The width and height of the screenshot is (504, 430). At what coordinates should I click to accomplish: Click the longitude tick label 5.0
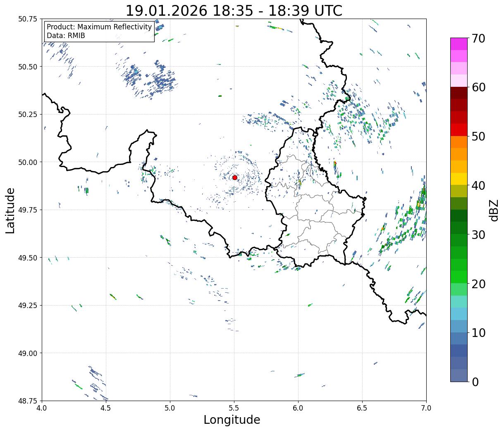pos(170,408)
